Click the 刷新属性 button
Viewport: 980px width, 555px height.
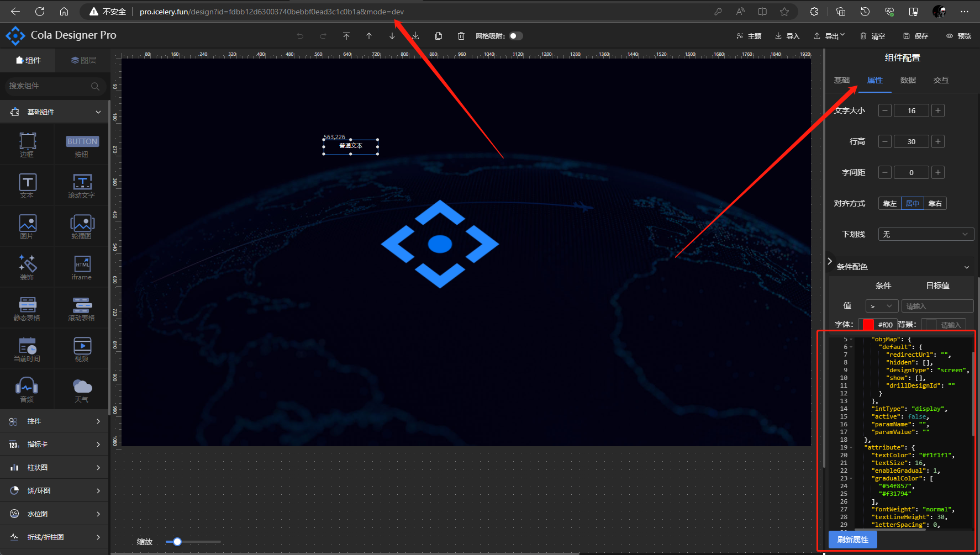(x=852, y=540)
